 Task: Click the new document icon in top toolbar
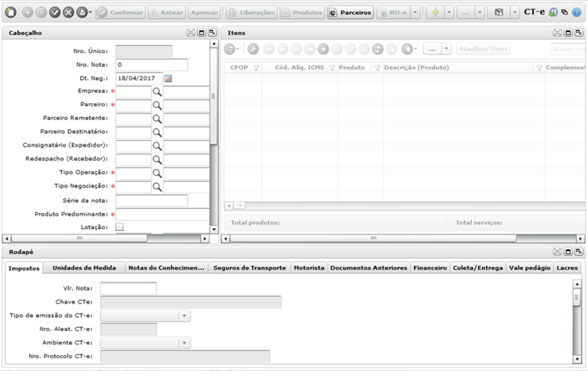pyautogui.click(x=10, y=12)
